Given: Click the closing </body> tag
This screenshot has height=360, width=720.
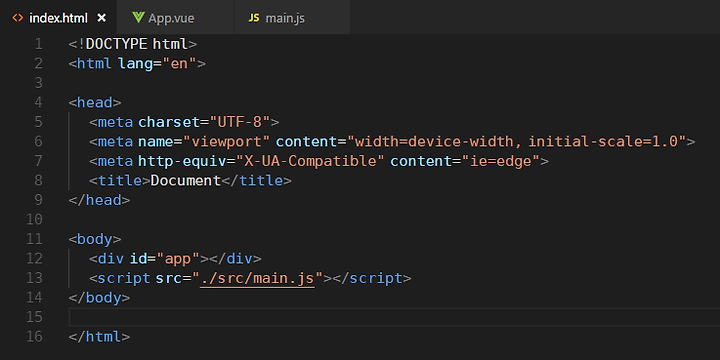Looking at the screenshot, I should click(x=99, y=298).
